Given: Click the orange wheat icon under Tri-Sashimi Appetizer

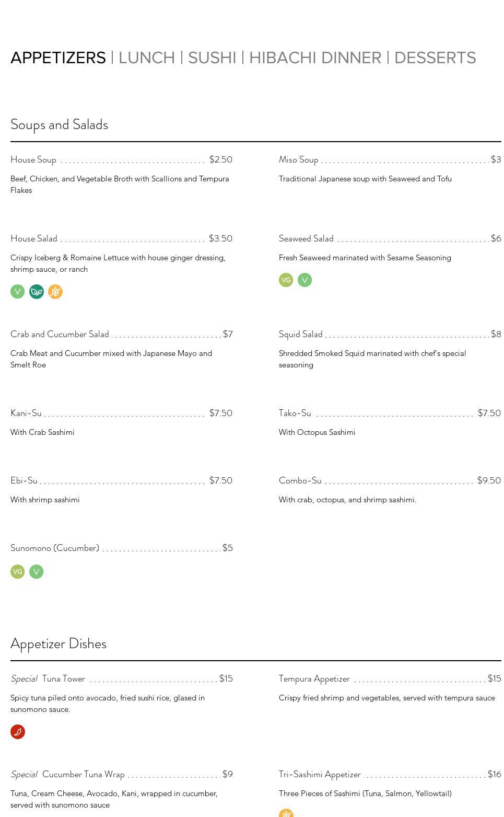Looking at the screenshot, I should pos(286,813).
